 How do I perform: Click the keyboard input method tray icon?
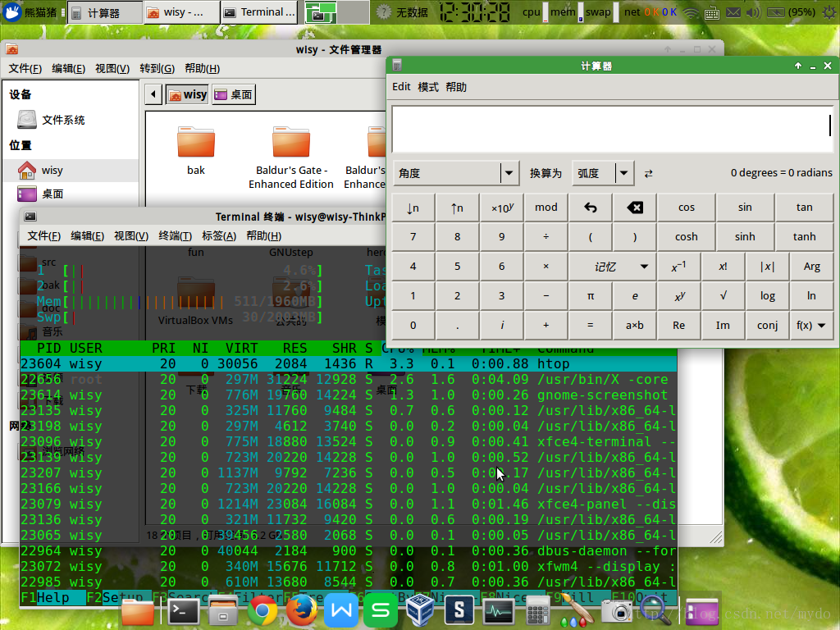pyautogui.click(x=711, y=12)
